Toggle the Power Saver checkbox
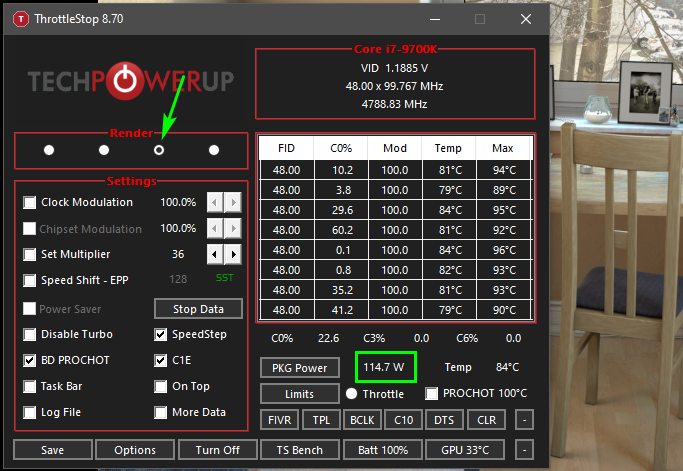This screenshot has height=471, width=683. tap(30, 308)
